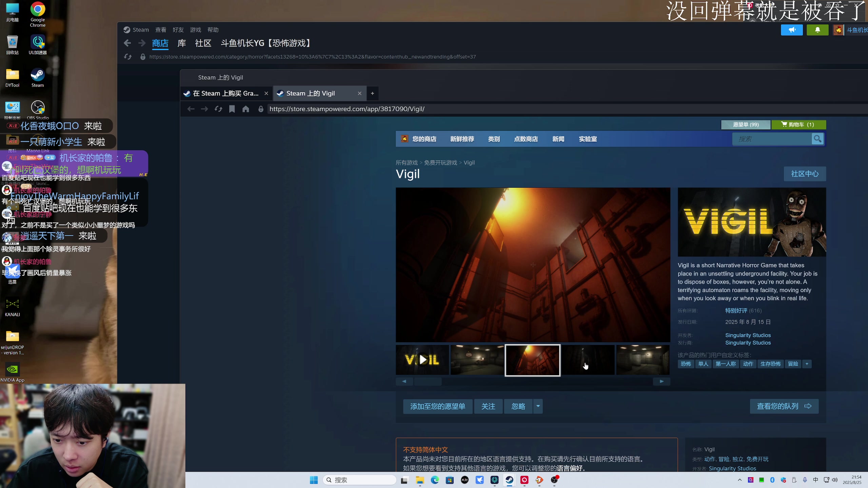
Task: Click the Steam announcements megaphone button
Action: click(x=792, y=30)
